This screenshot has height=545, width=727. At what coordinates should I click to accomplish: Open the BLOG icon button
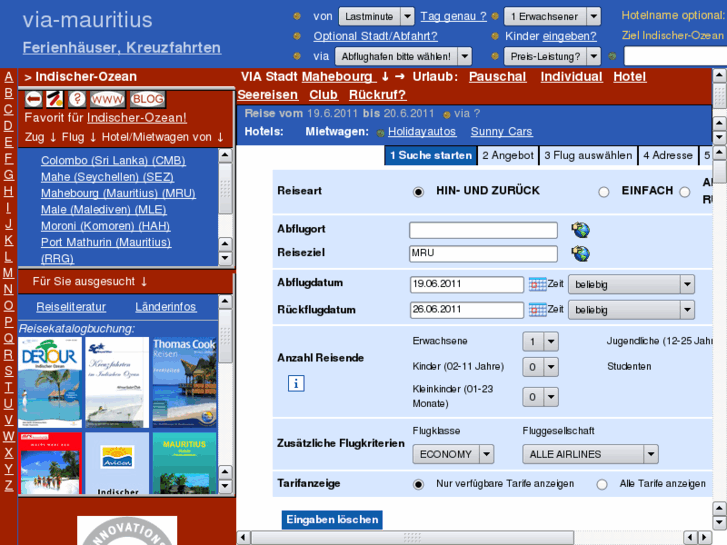(x=147, y=99)
